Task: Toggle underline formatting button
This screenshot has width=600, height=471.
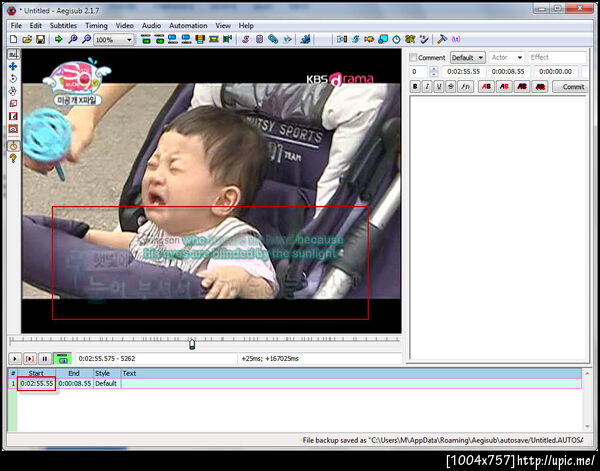Action: (x=439, y=87)
